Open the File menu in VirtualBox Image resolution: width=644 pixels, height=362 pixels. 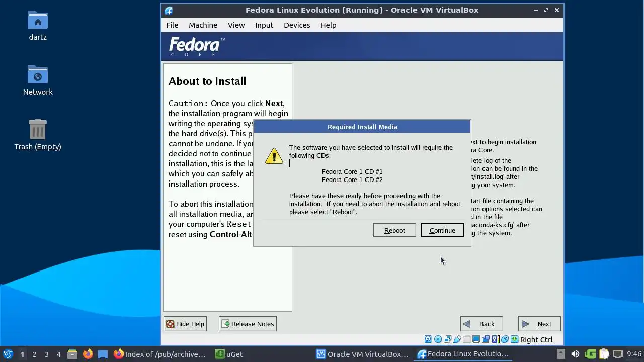172,25
